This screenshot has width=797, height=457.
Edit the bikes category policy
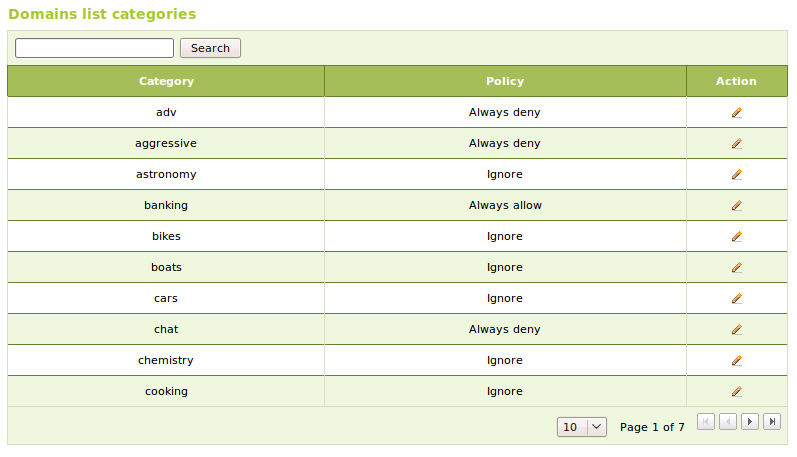coord(737,236)
